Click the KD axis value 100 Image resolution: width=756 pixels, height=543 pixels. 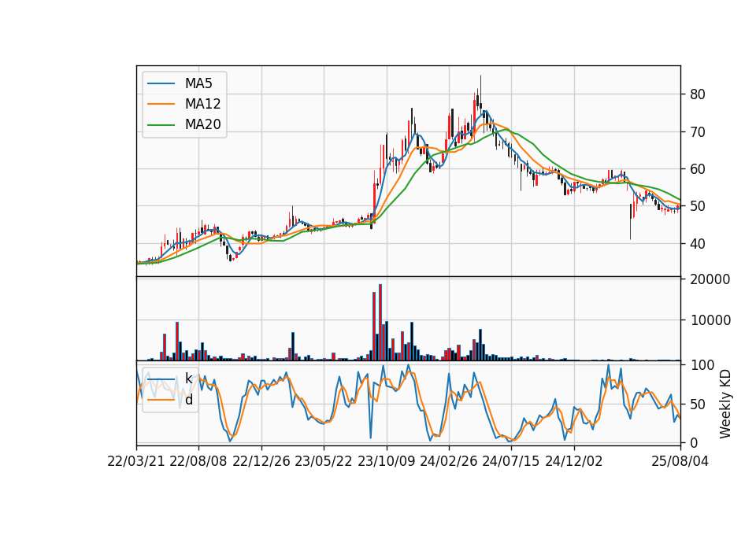(x=702, y=365)
